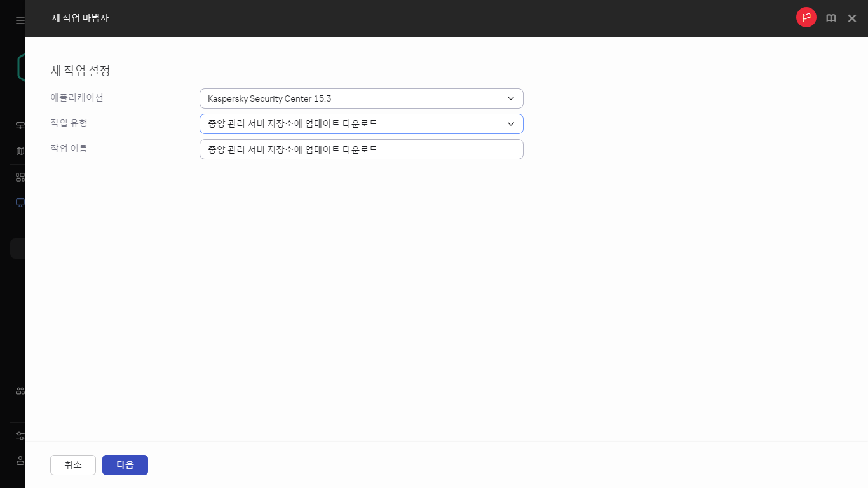
Task: Open the Help documentation book icon
Action: pyautogui.click(x=831, y=18)
